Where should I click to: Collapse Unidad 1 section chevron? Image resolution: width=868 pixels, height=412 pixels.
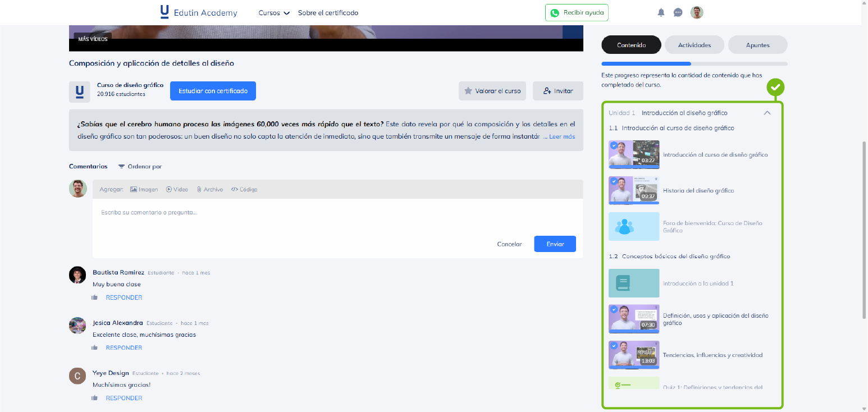[767, 113]
